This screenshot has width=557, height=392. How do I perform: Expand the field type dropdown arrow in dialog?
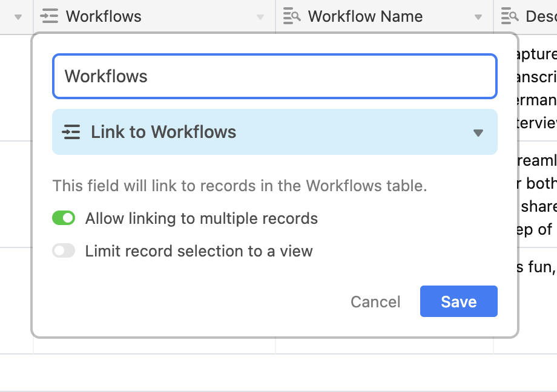pyautogui.click(x=478, y=132)
